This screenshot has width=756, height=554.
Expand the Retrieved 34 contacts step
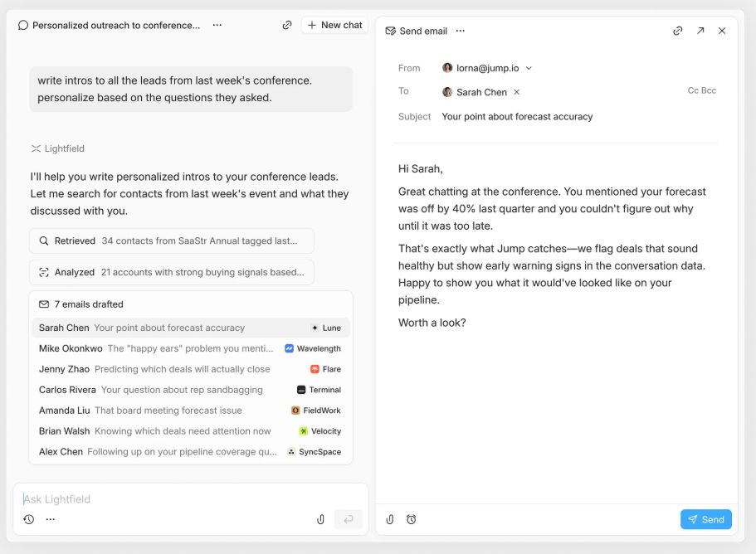[171, 241]
